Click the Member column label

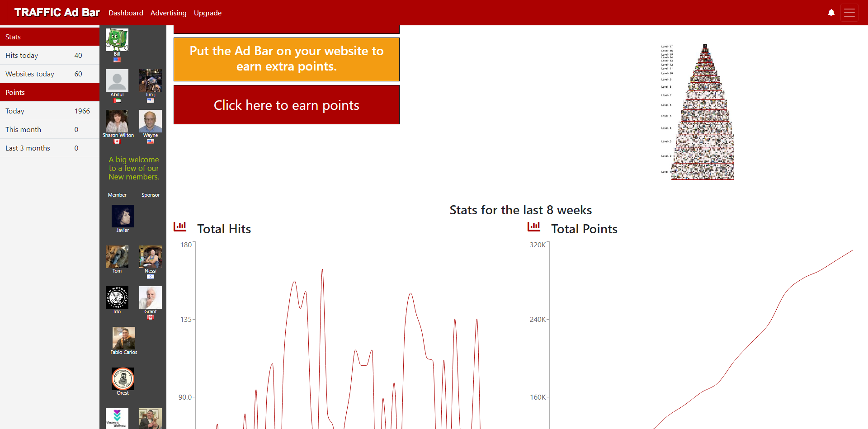[117, 195]
